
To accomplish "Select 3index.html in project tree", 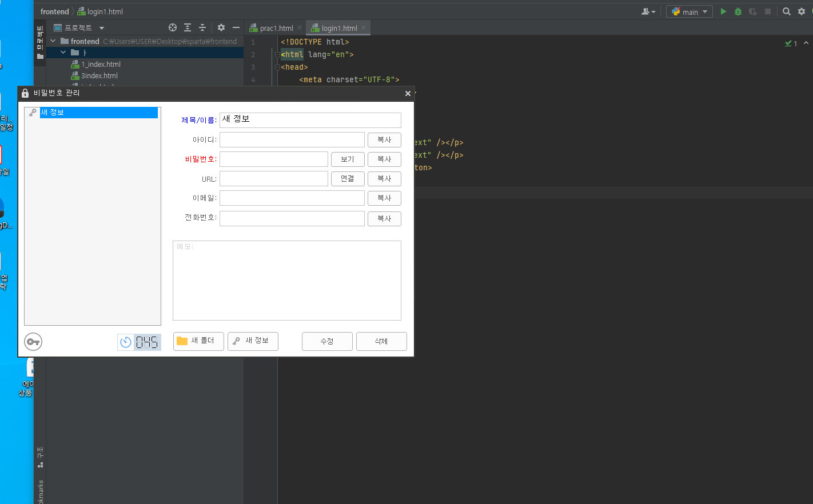I will pyautogui.click(x=99, y=75).
